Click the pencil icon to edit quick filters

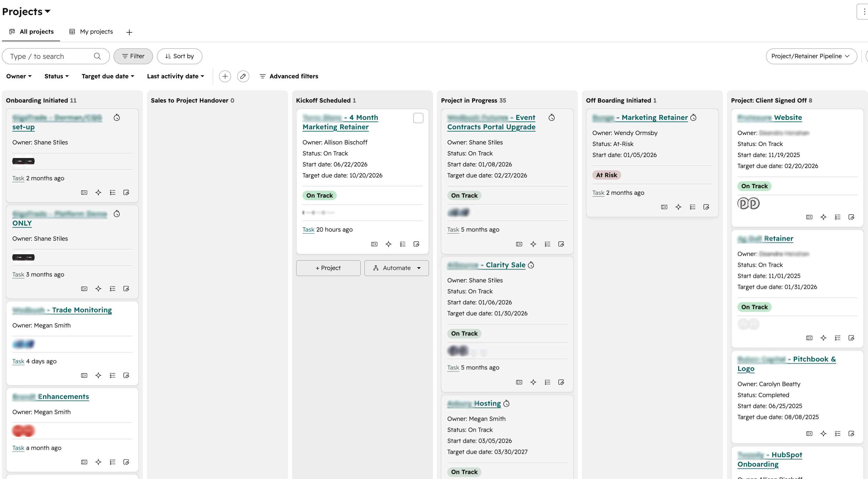(243, 76)
